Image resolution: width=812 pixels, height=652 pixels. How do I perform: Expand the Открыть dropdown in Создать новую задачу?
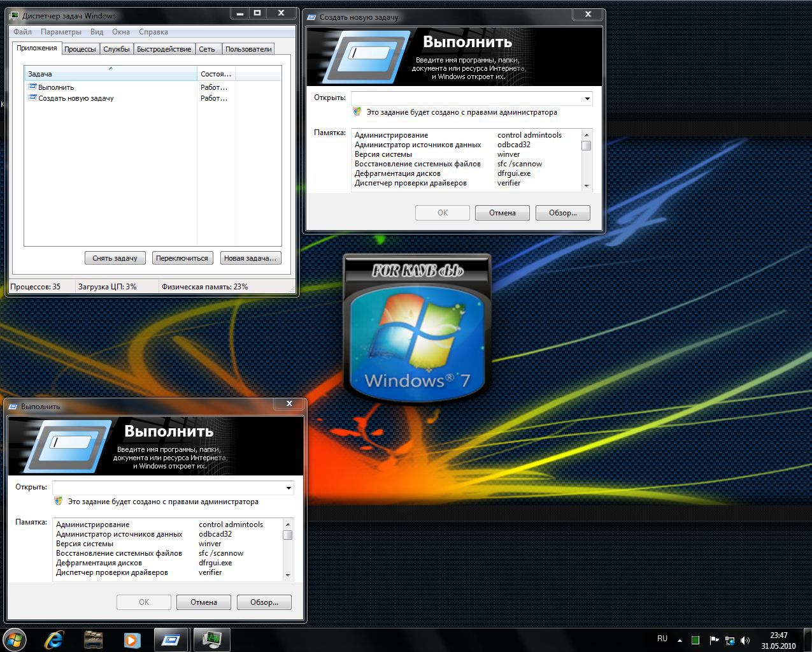coord(587,99)
